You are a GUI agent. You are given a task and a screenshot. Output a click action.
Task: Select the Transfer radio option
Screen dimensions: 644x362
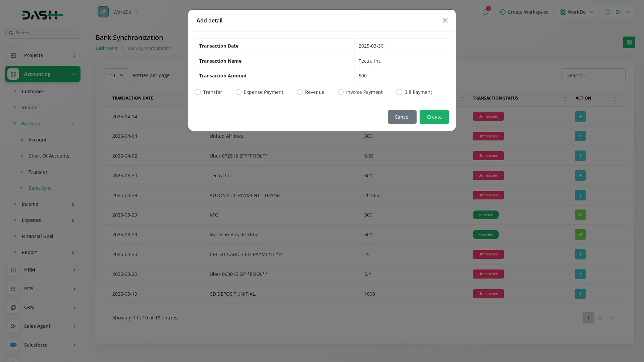pos(198,92)
